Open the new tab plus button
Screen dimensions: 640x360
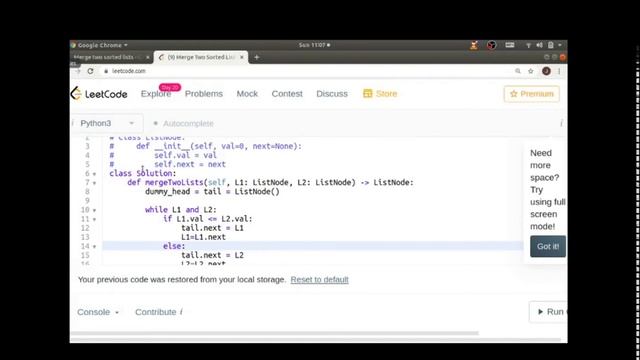click(x=256, y=57)
